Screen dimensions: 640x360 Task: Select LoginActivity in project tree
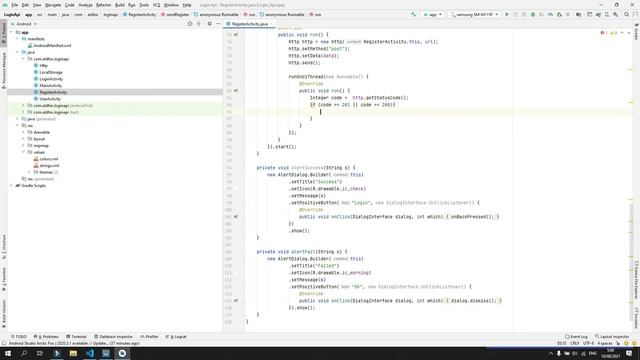(48, 79)
